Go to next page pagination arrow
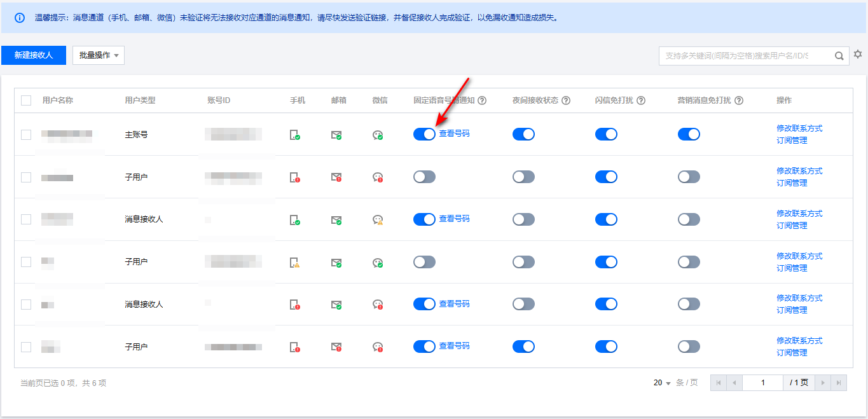Screen dimensions: 868x419 [823, 383]
